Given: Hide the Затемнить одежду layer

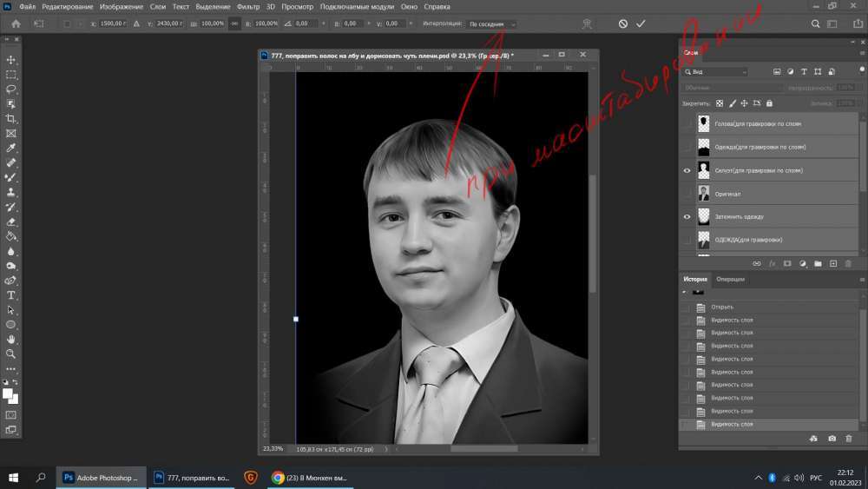Looking at the screenshot, I should [687, 216].
